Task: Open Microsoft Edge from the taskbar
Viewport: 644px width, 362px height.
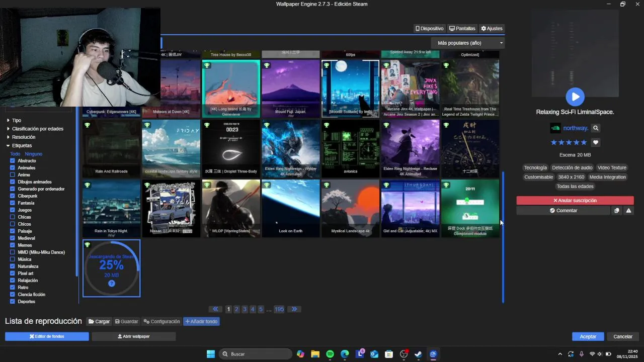Action: pyautogui.click(x=345, y=354)
